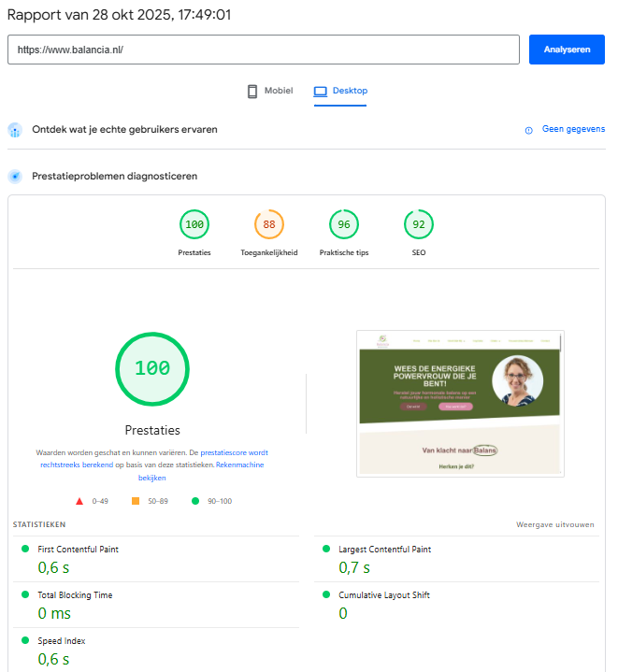Viewport: 618px width, 672px height.
Task: Expand the First Contentful Paint metric
Action: click(78, 550)
